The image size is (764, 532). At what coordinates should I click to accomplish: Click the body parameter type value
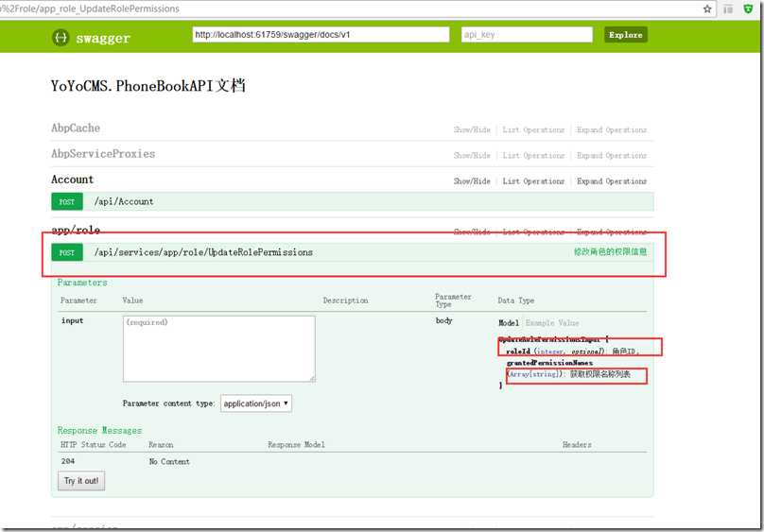click(x=443, y=320)
